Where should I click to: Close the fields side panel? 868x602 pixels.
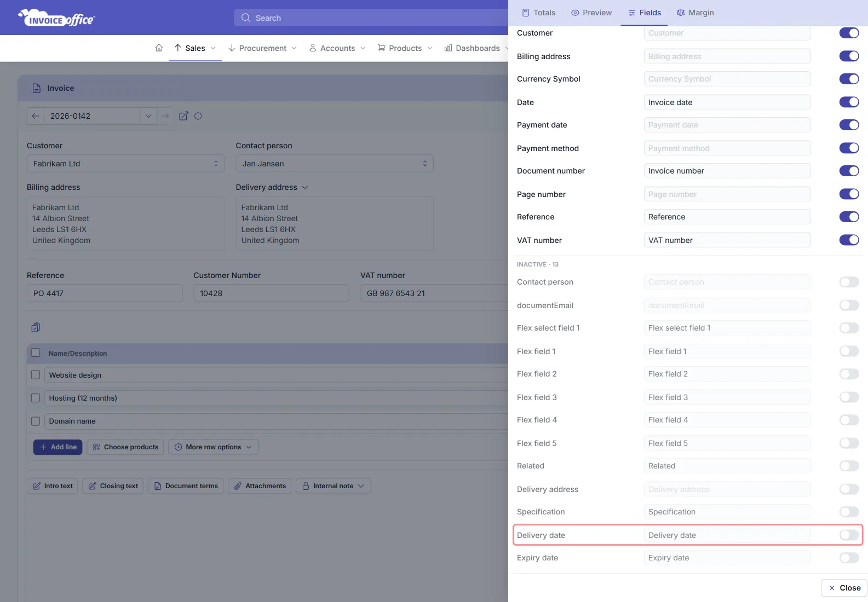point(844,588)
